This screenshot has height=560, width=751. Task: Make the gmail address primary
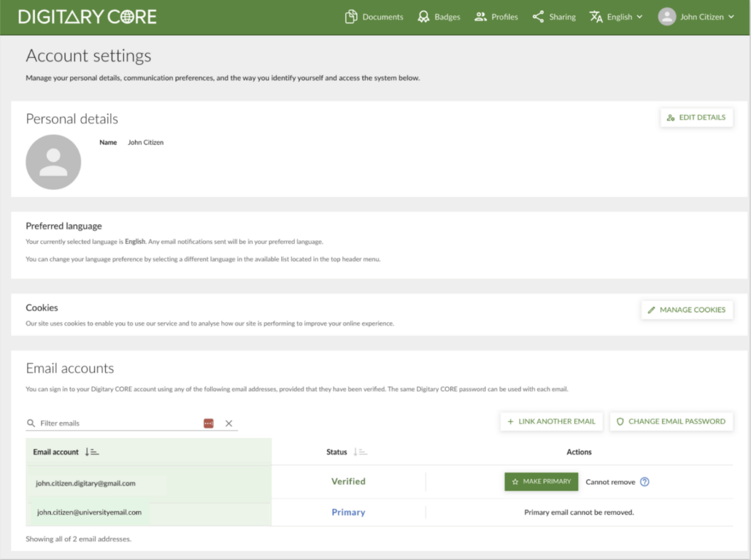coord(541,482)
